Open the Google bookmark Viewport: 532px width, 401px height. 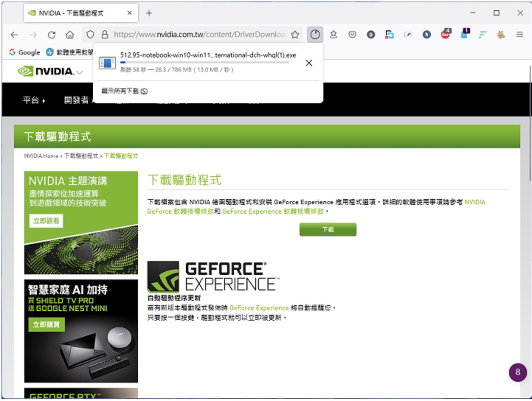click(x=24, y=52)
